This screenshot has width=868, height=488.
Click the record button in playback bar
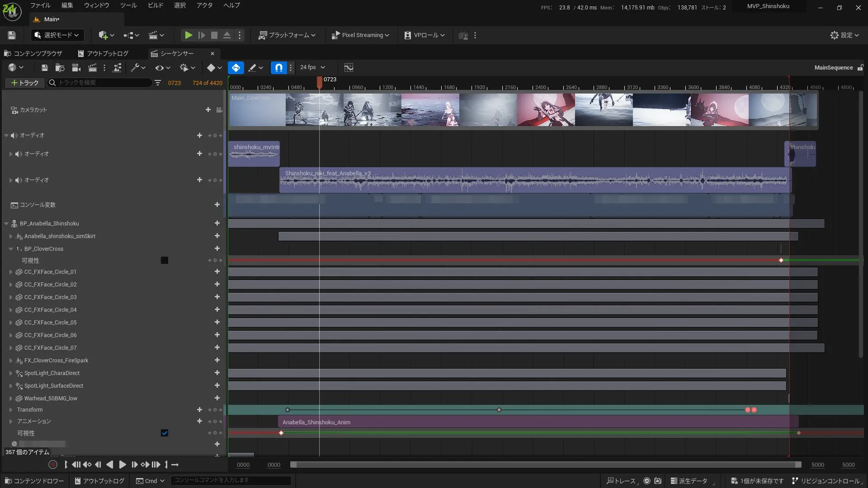[x=53, y=465]
